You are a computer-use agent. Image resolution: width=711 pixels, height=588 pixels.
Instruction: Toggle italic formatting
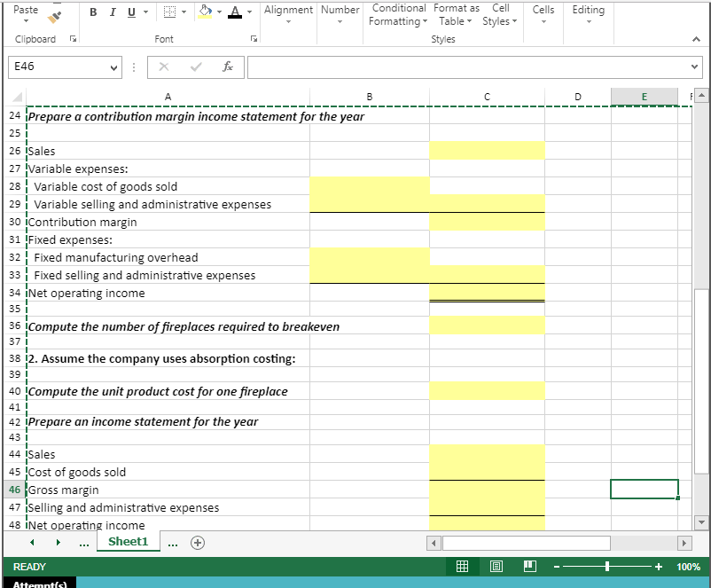[111, 12]
